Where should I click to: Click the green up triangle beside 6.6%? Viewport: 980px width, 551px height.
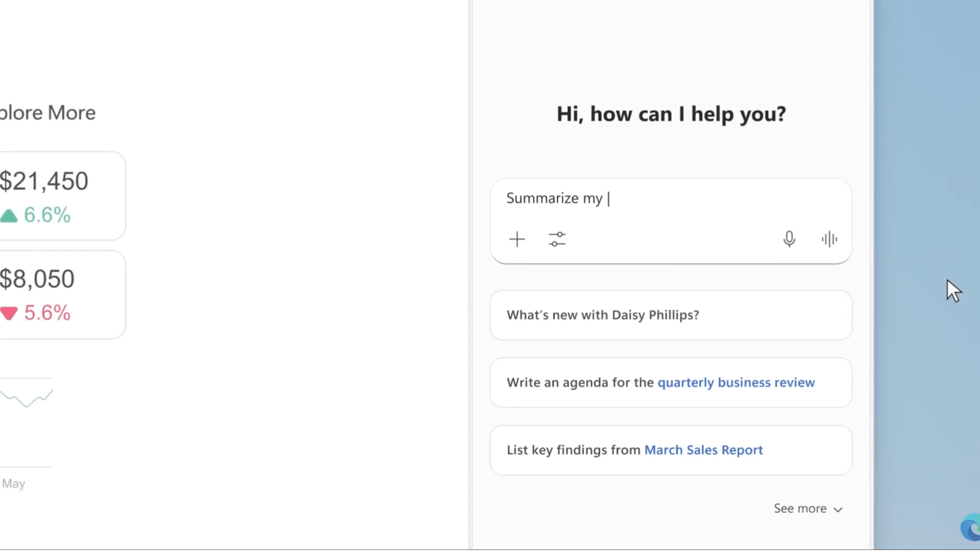[x=9, y=216]
